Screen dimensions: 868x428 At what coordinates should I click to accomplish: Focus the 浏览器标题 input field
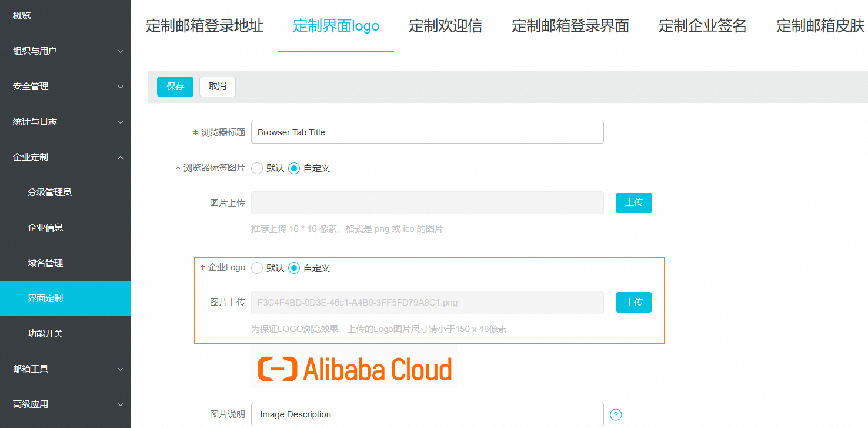[428, 132]
